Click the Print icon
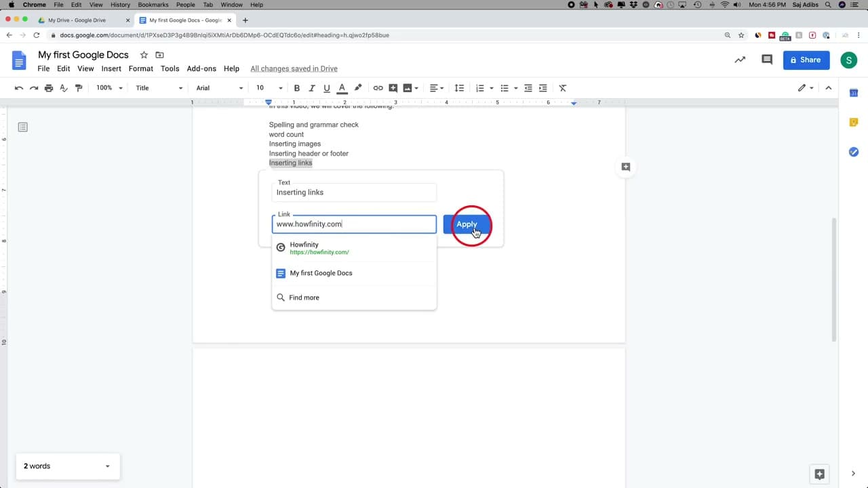The image size is (868, 488). [49, 88]
